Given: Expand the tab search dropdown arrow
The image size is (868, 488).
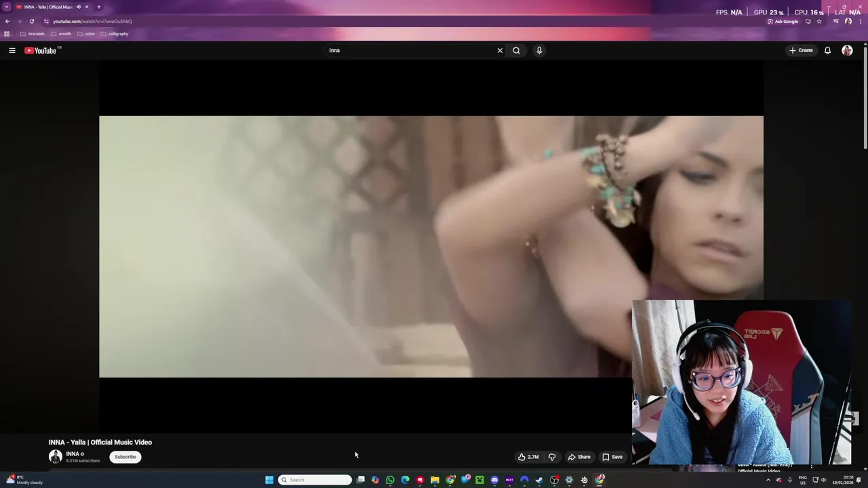Looking at the screenshot, I should tap(6, 7).
